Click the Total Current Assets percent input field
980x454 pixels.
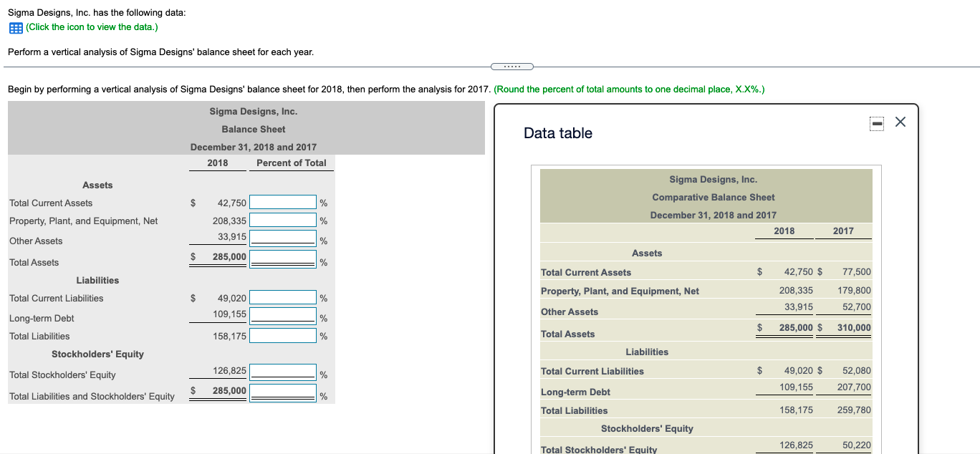(x=282, y=202)
